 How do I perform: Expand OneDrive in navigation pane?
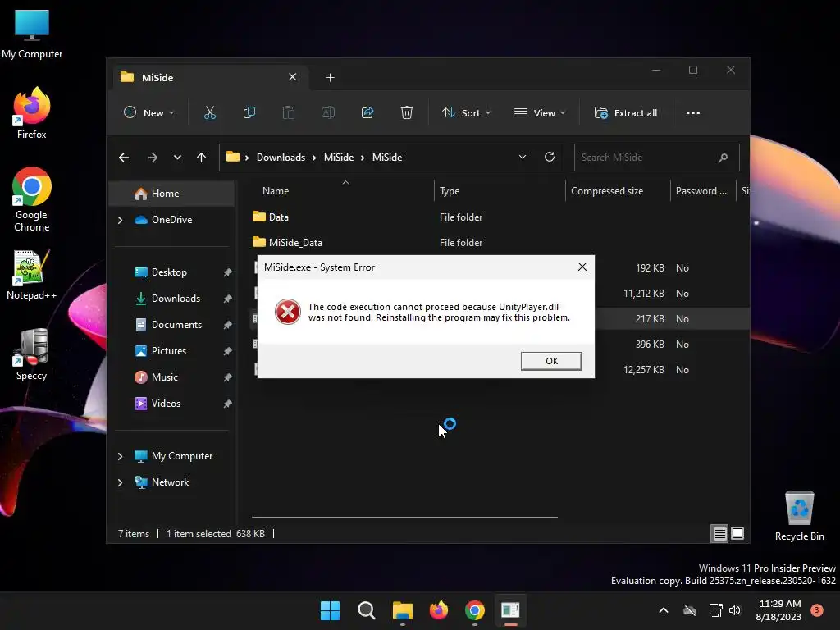[120, 220]
